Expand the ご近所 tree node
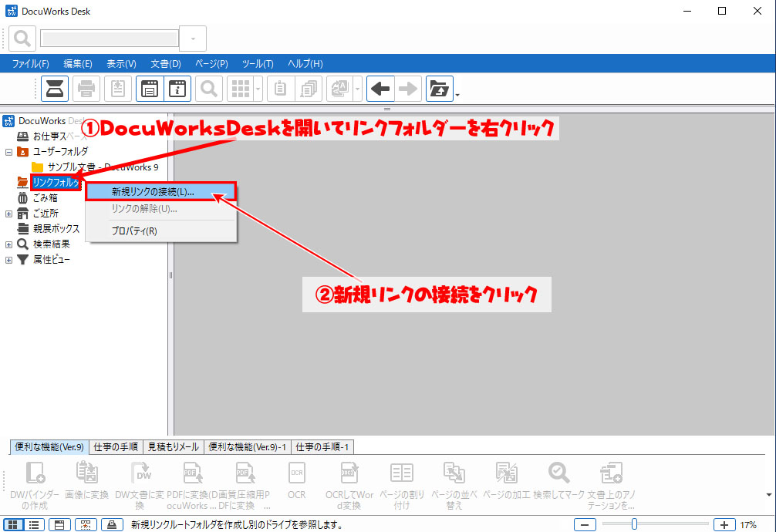Viewport: 776px width, 532px height. pos(9,214)
